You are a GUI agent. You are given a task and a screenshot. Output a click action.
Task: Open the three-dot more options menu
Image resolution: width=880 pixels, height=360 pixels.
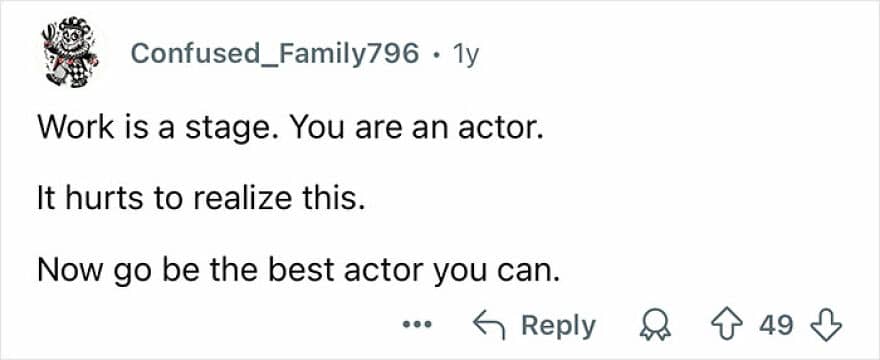coord(417,325)
